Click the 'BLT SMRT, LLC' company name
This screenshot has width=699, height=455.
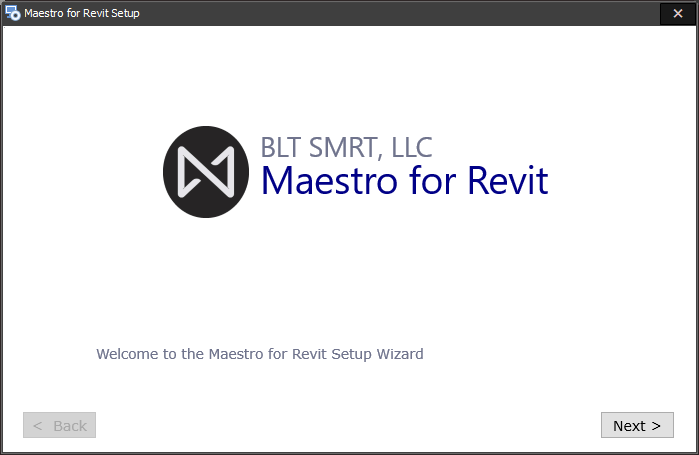[x=346, y=148]
